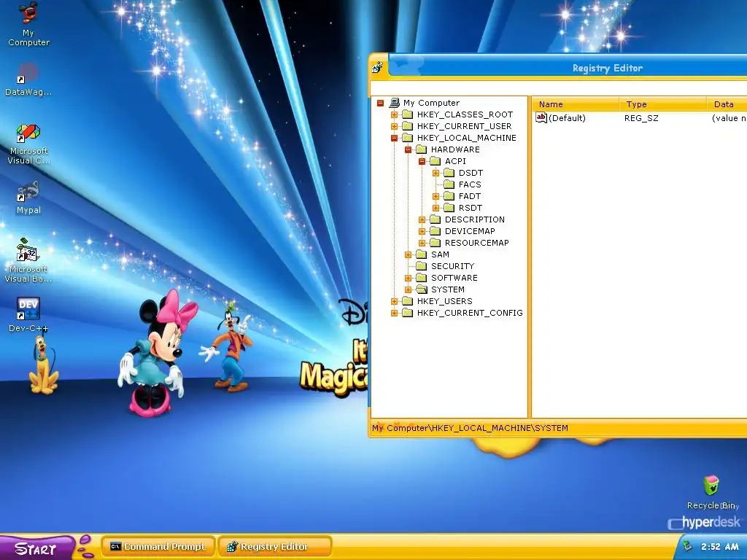Launch Microsoft Visual Ba... desktop shortcut
Viewport: 747px width, 560px height.
tap(28, 260)
